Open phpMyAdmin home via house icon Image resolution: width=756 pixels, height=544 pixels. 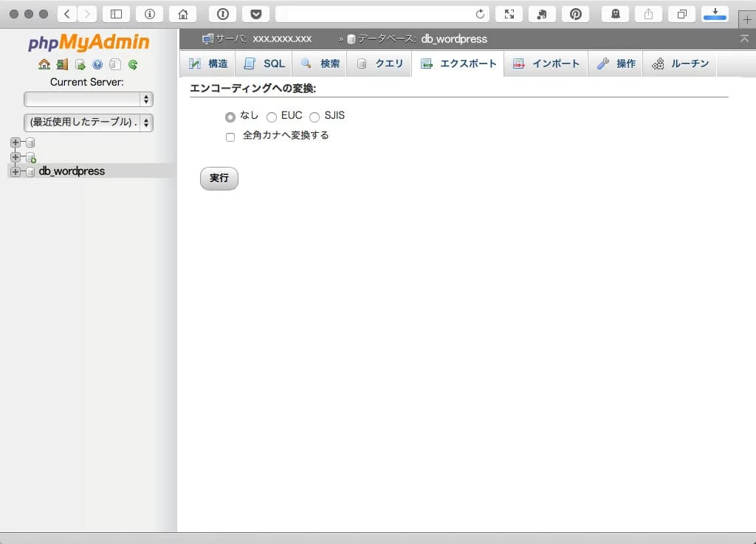[x=44, y=64]
